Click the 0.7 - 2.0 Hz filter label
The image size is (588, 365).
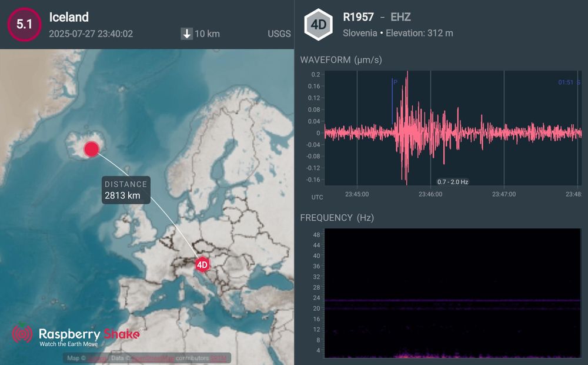tap(453, 182)
